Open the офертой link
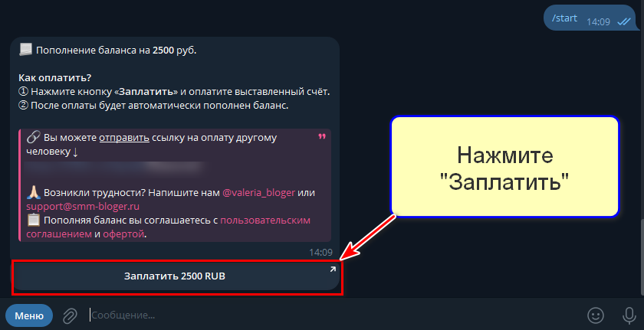644x330 pixels. [123, 234]
